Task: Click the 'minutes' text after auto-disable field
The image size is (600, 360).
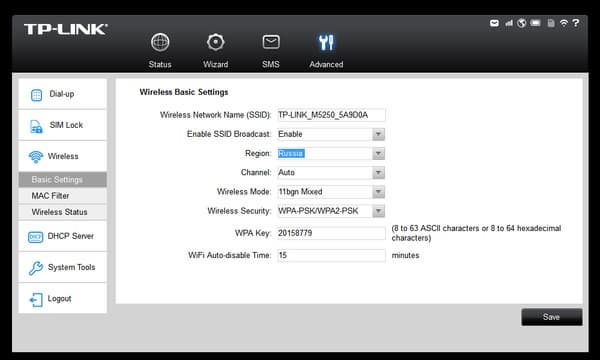Action: pyautogui.click(x=406, y=255)
